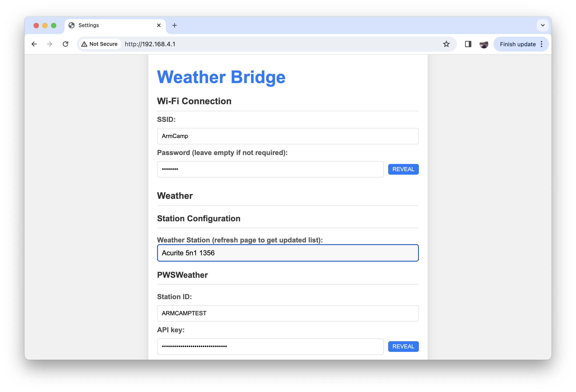This screenshot has height=392, width=576.
Task: Click the Not Secure warning chip
Action: (x=100, y=44)
